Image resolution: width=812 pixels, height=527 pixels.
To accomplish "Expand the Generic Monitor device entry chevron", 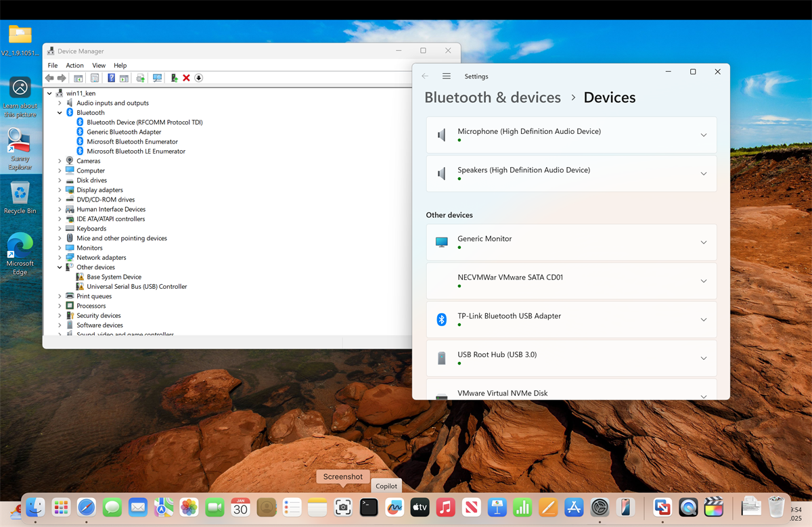I will point(704,242).
